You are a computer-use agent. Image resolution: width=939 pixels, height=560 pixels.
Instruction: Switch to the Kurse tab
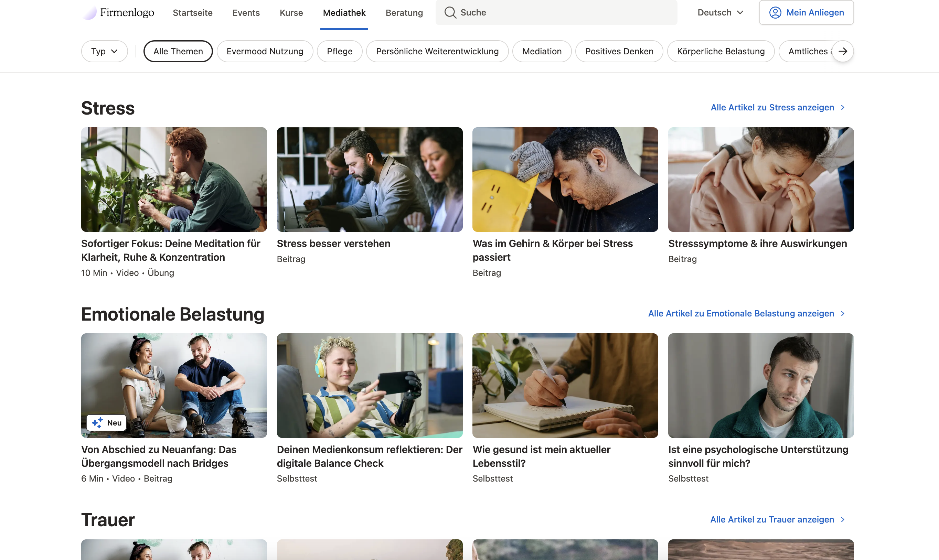(291, 13)
